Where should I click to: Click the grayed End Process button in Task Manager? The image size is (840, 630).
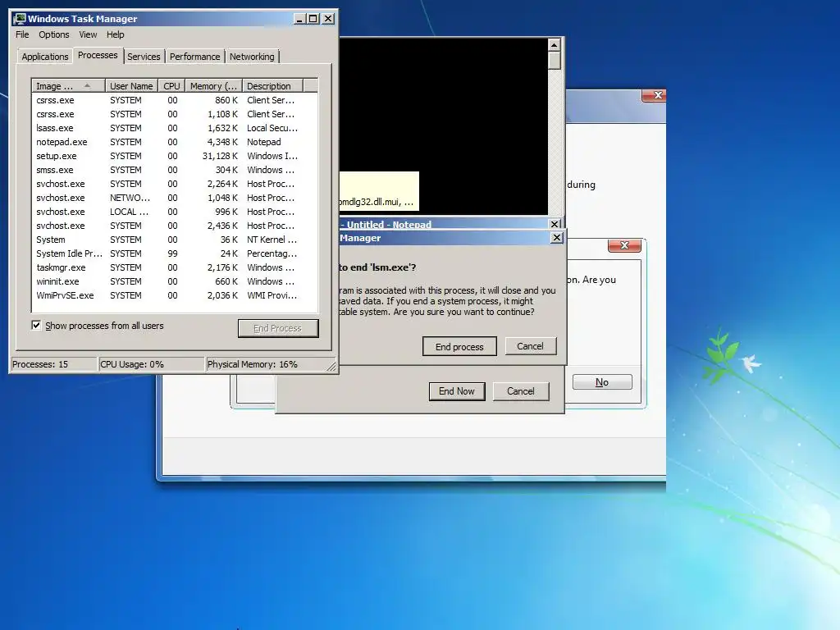278,328
